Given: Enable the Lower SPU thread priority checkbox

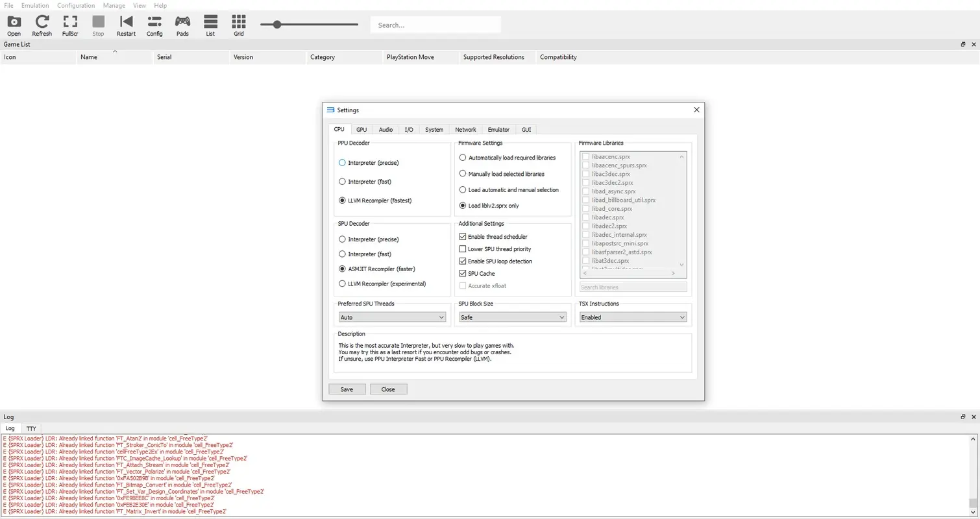Looking at the screenshot, I should tap(463, 248).
